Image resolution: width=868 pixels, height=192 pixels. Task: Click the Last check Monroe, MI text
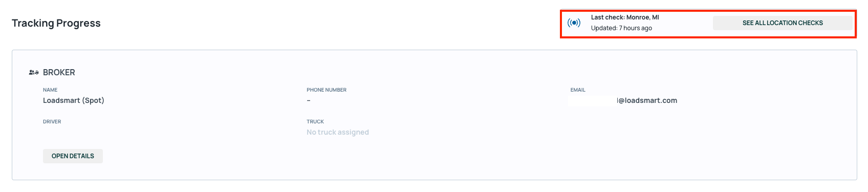pyautogui.click(x=625, y=17)
